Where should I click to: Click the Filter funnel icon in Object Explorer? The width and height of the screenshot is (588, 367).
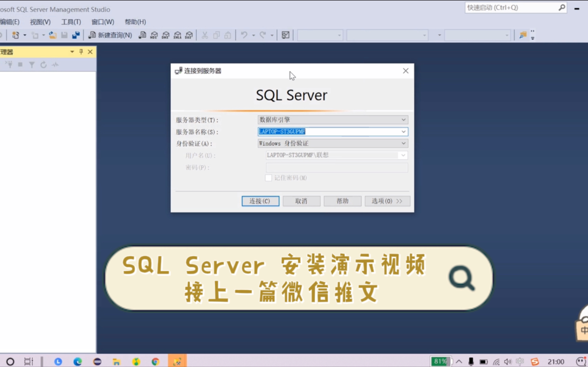(x=32, y=65)
